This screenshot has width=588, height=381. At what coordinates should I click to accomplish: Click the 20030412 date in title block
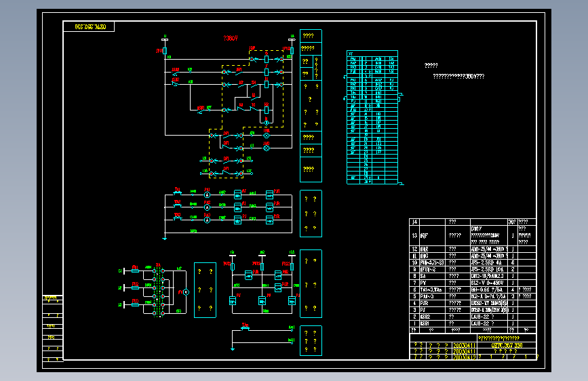coord(465,357)
